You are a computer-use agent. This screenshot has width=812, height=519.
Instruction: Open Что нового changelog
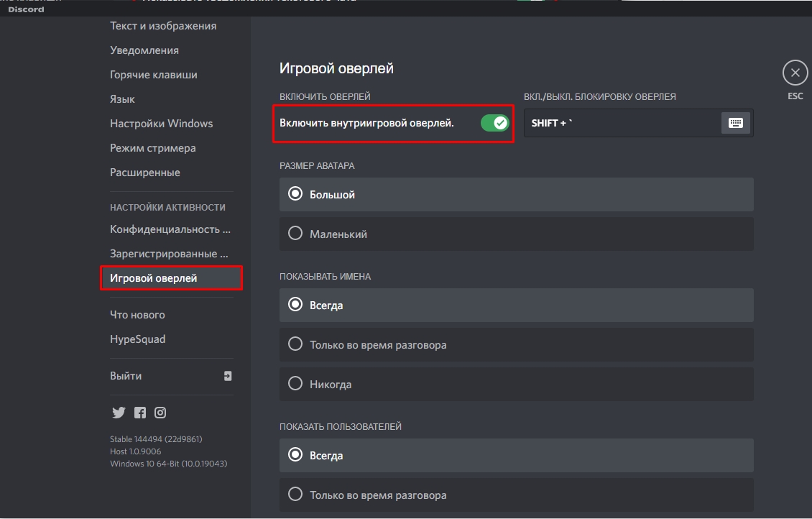pos(137,314)
